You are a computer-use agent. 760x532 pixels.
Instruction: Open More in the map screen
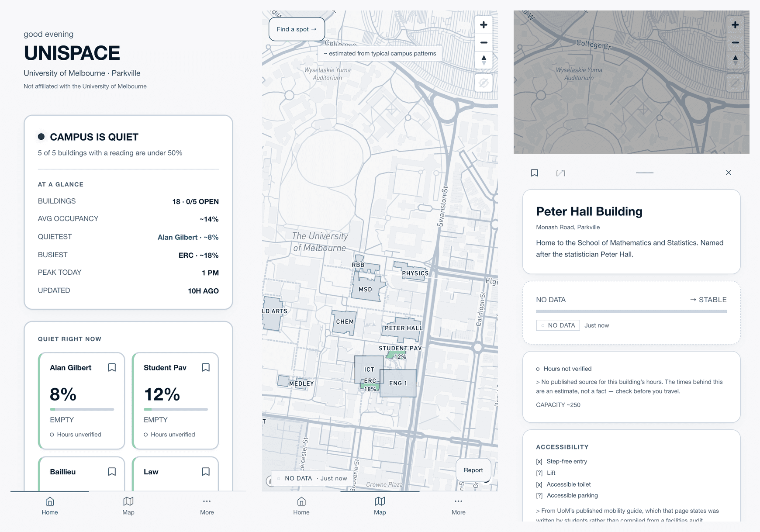coord(459,506)
